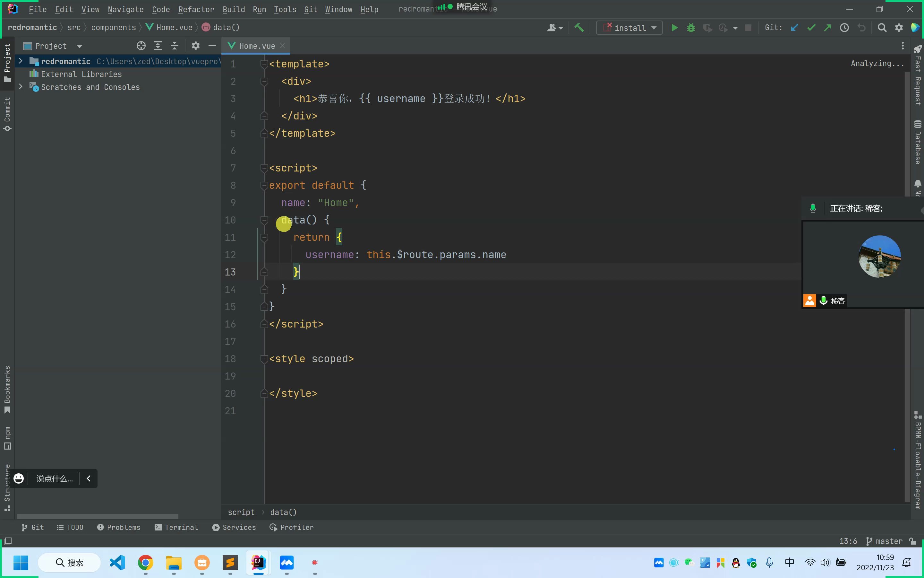Open Search Everywhere magnifier icon

point(882,28)
